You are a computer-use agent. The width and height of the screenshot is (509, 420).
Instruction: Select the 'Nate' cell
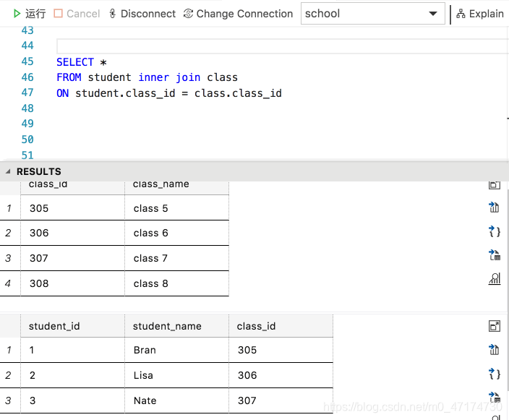tap(177, 401)
